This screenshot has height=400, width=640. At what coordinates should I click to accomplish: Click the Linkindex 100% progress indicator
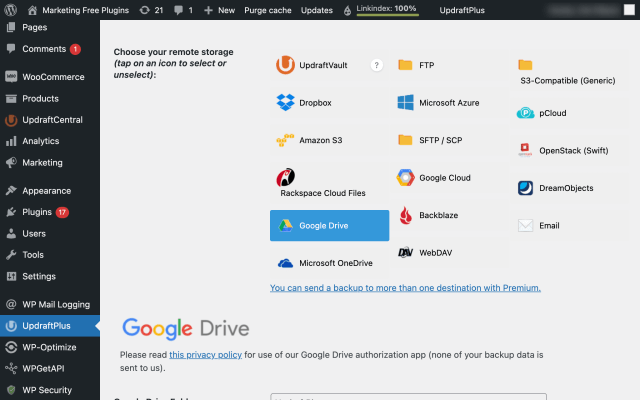click(x=387, y=10)
